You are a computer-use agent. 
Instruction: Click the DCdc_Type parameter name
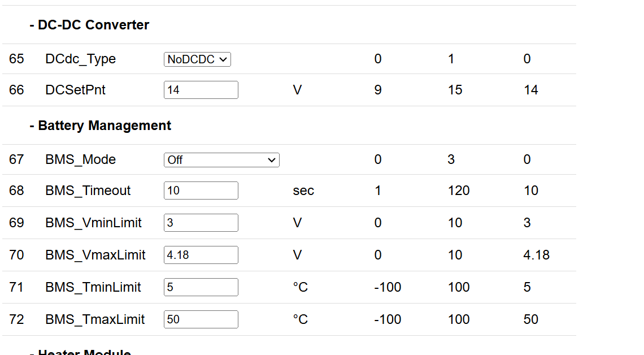pyautogui.click(x=80, y=59)
